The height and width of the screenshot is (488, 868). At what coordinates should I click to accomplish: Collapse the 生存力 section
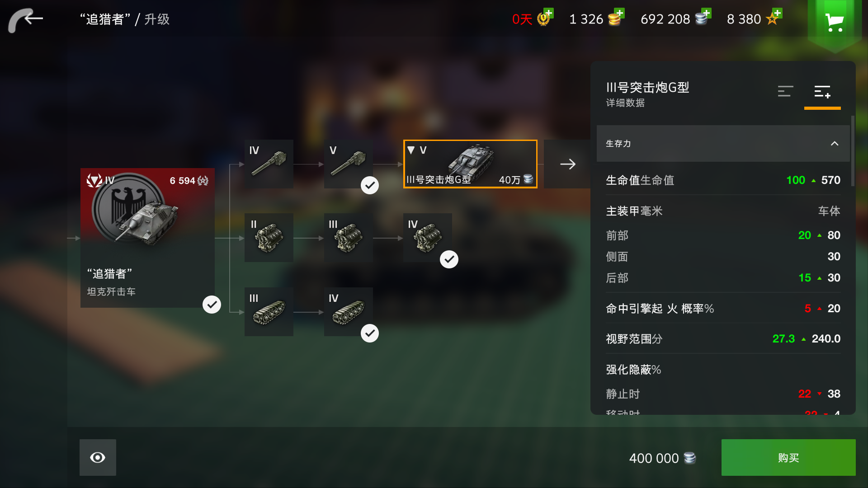click(835, 144)
